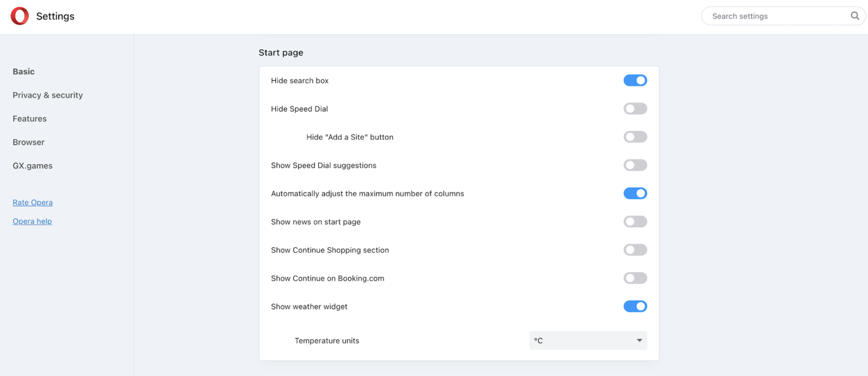
Task: Enable Show news on start page
Action: 635,221
